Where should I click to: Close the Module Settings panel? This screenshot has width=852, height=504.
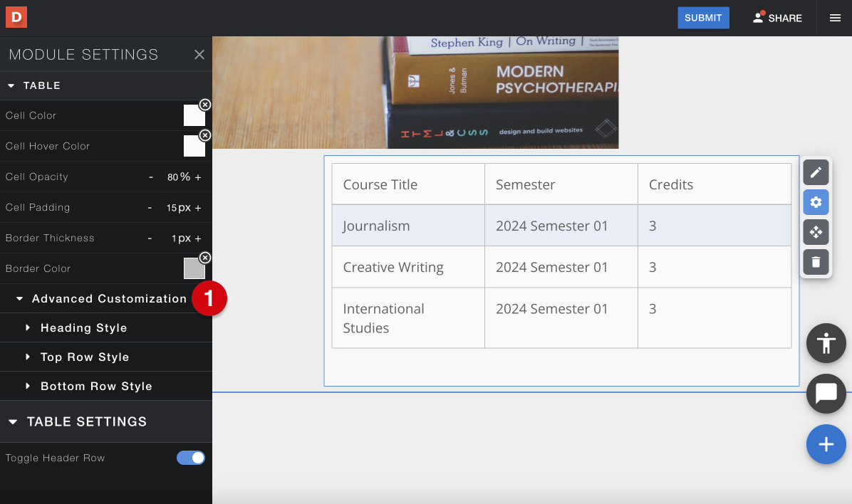pyautogui.click(x=199, y=54)
